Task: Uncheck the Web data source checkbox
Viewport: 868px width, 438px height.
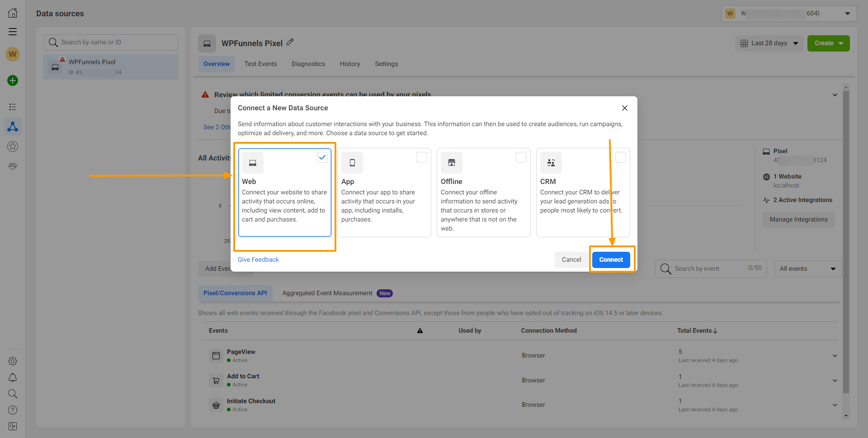Action: (x=322, y=157)
